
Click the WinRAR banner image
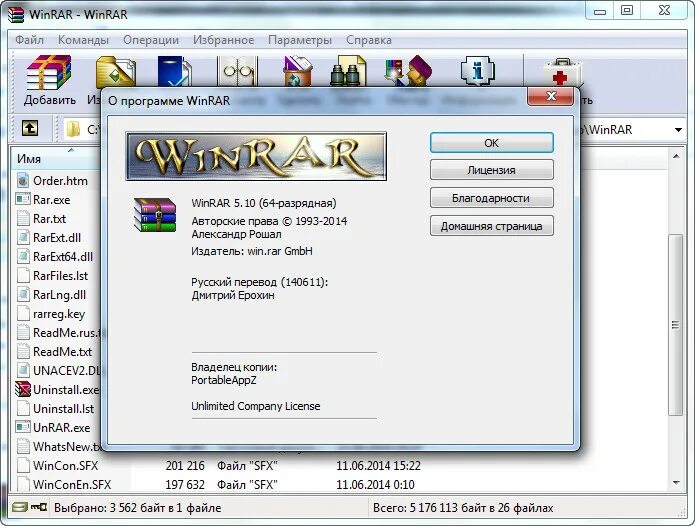point(256,156)
